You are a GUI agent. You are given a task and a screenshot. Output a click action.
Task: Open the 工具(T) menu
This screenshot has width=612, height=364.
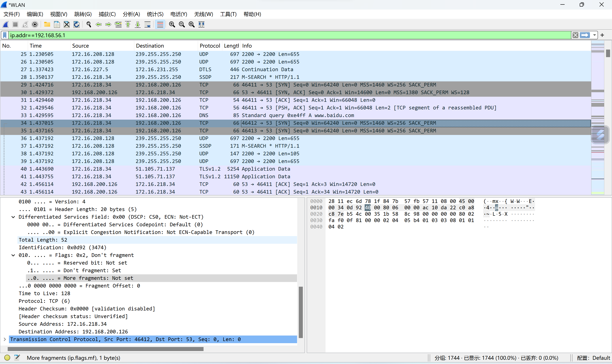(228, 14)
